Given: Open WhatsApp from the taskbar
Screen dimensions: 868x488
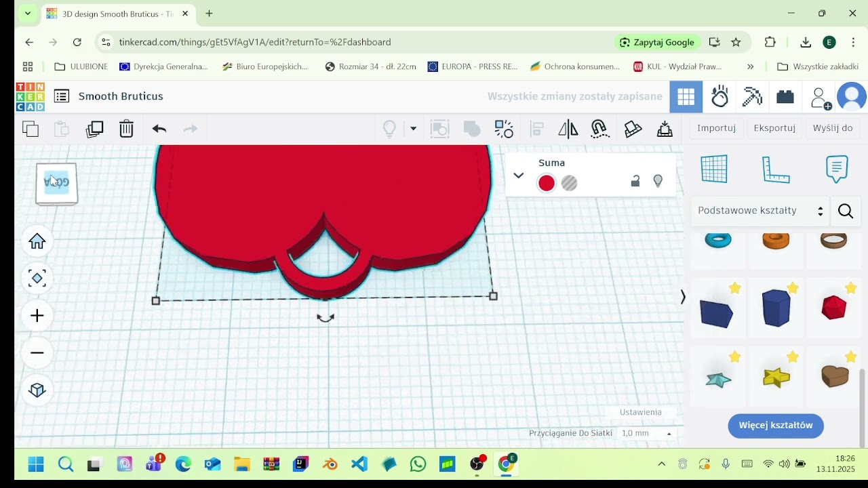Looking at the screenshot, I should (x=418, y=464).
